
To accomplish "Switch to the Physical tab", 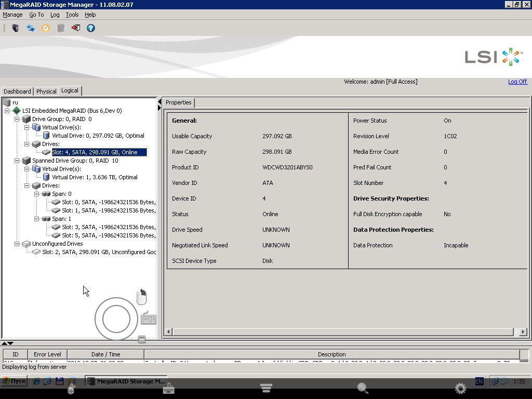I will click(46, 91).
